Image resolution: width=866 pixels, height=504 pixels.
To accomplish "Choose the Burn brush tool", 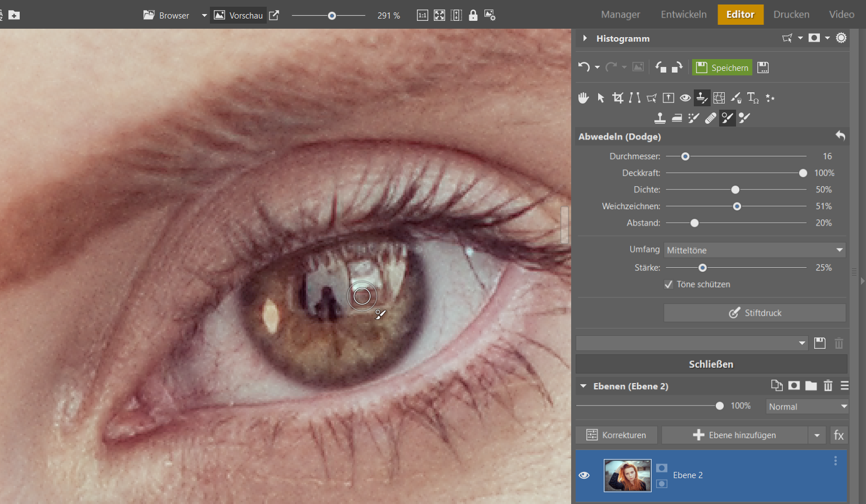I will pos(744,118).
